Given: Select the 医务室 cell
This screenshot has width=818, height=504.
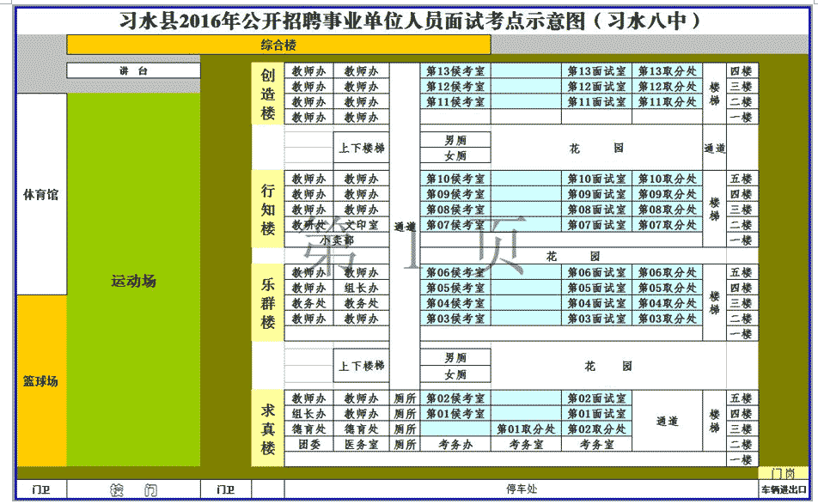Looking at the screenshot, I should pos(362,445).
